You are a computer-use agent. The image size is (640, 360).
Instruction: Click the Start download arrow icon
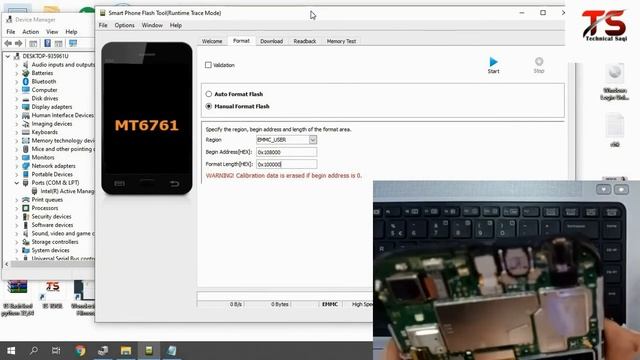coord(493,62)
